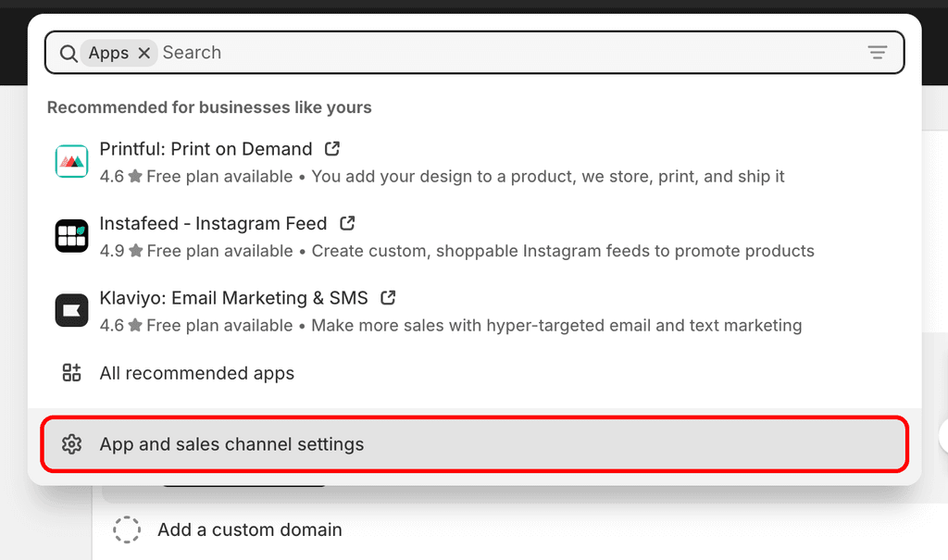Open Printful: Print on Demand
The width and height of the screenshot is (948, 560).
click(x=206, y=149)
